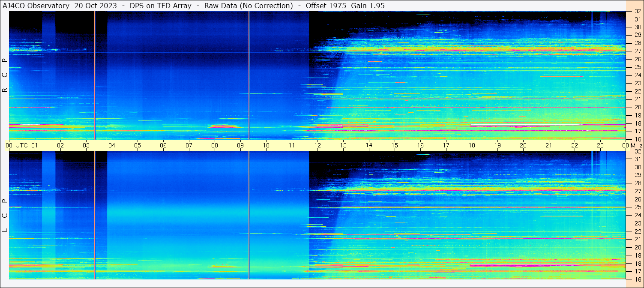
Task: Select the 23 hour label on time axis
Action: 600,145
